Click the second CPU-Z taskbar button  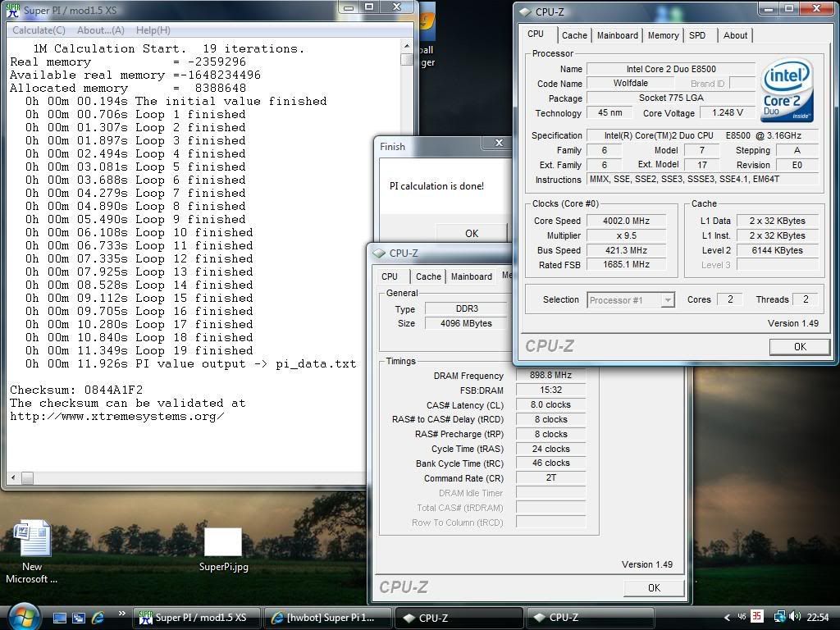tap(590, 618)
